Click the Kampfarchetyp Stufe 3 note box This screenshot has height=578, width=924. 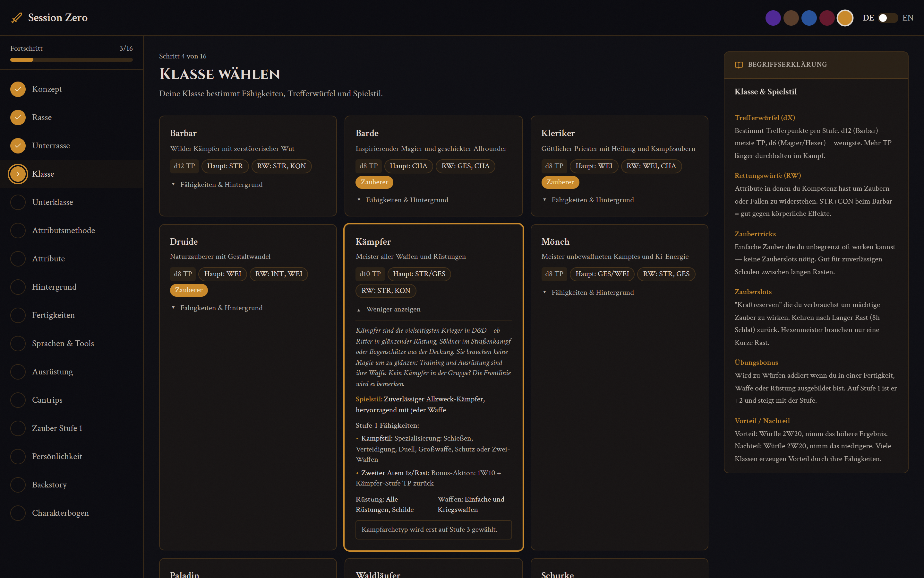click(x=434, y=530)
